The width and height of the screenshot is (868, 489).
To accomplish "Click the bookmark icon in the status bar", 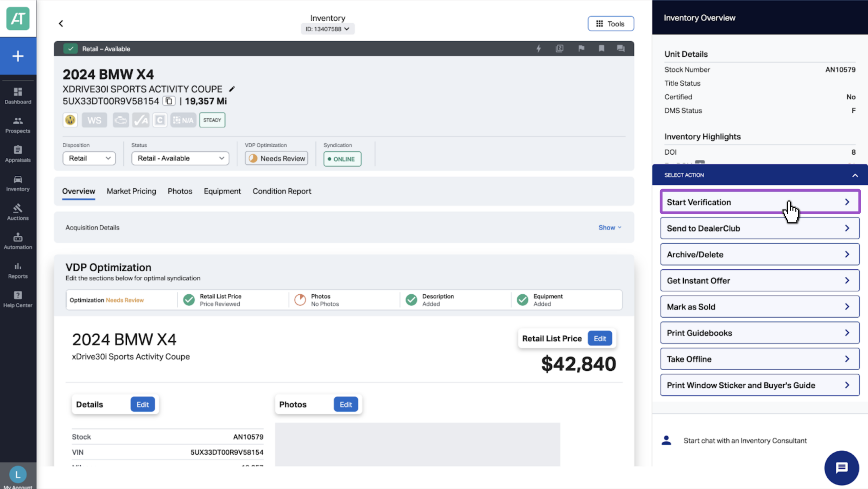I will click(x=601, y=48).
